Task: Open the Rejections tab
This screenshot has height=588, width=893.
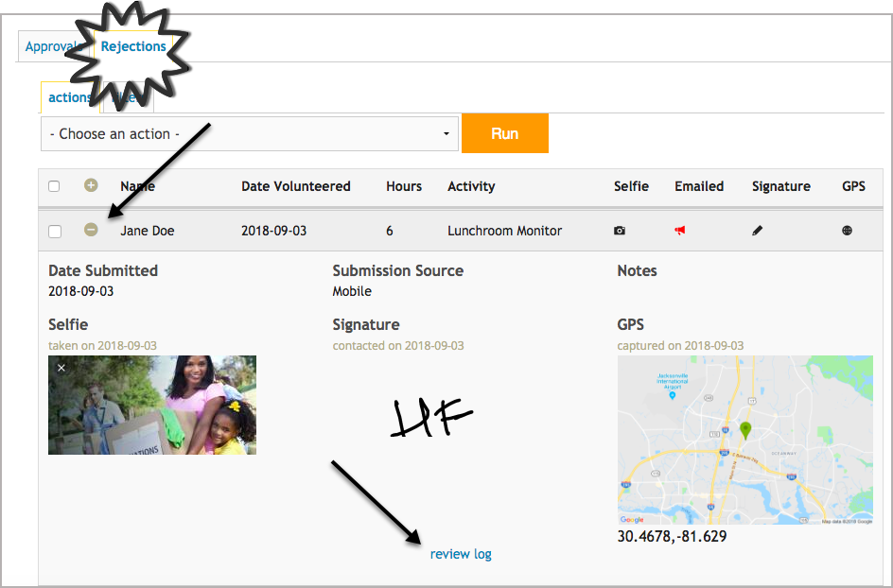Action: [x=133, y=46]
